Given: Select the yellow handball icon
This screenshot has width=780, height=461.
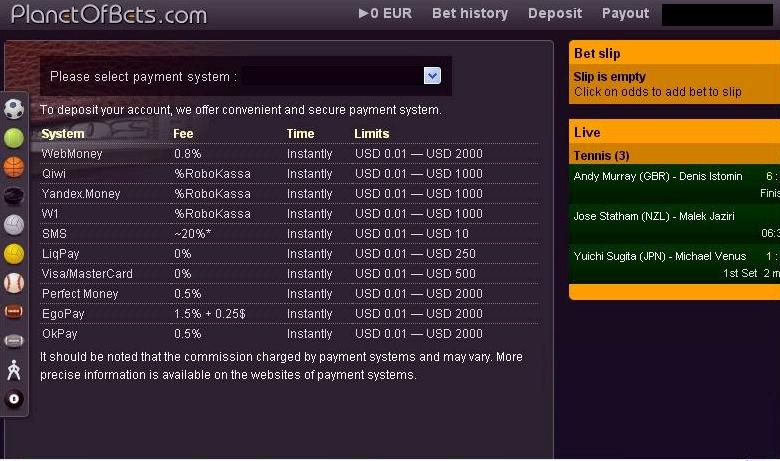Looking at the screenshot, I should coord(14,254).
